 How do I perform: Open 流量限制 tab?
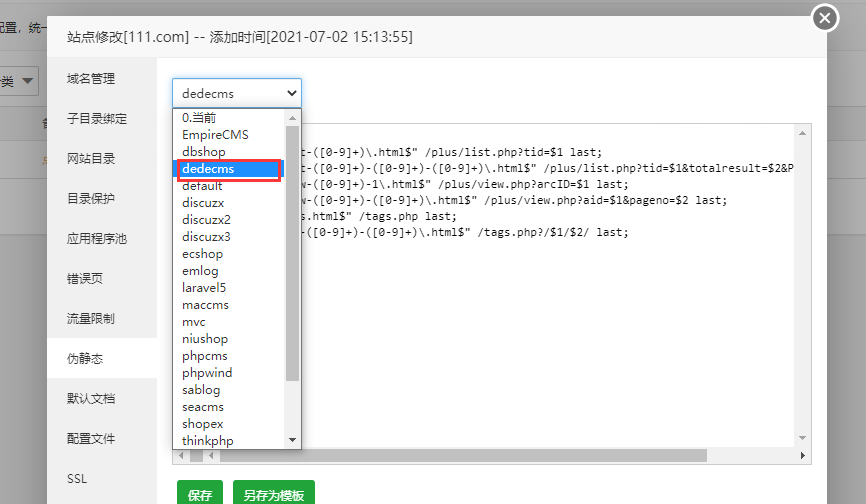[102, 319]
